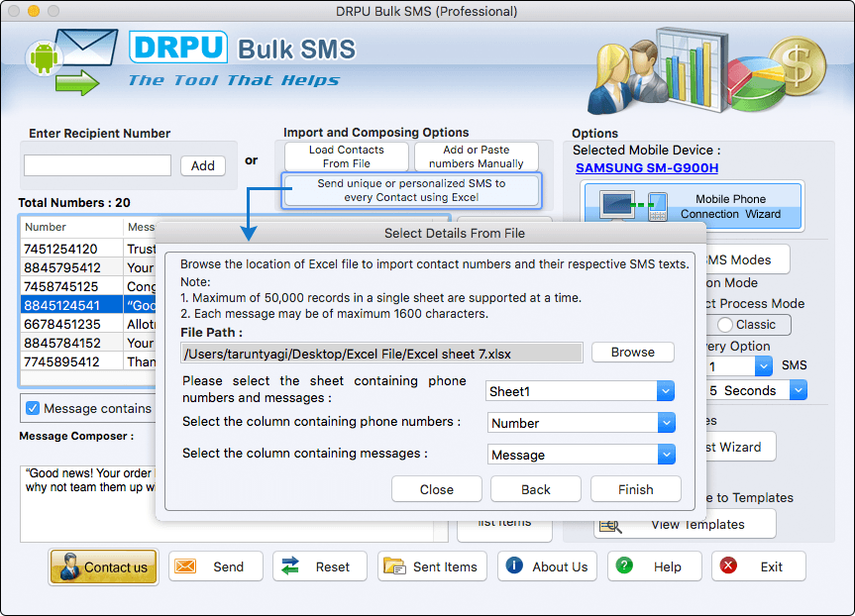Select row with number 8845795412

[x=88, y=267]
